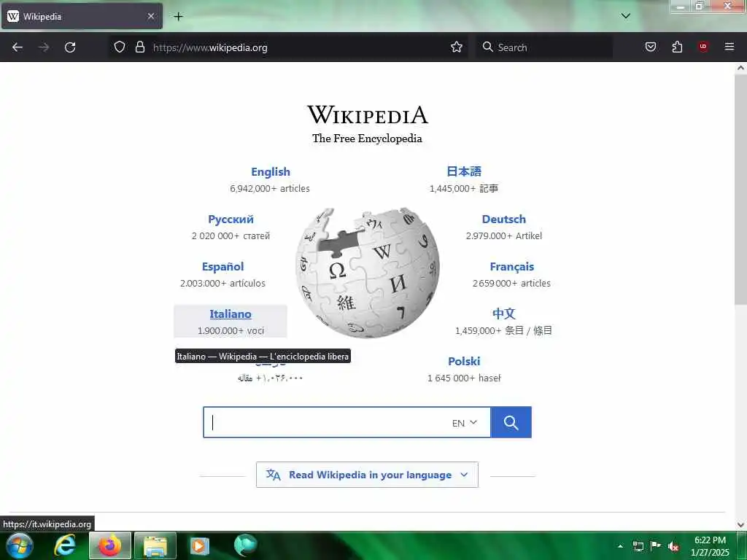Expand the list all tabs chevron

626,16
